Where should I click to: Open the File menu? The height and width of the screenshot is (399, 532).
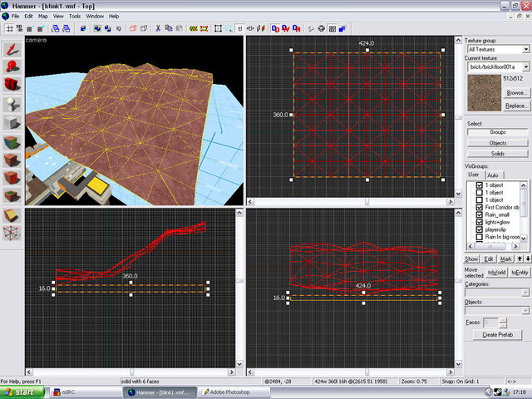tap(15, 17)
